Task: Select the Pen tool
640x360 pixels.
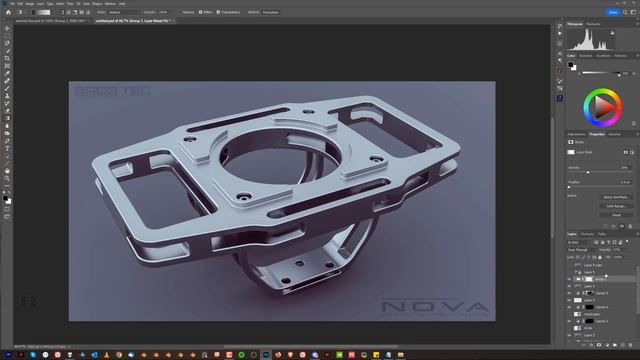Action: [x=7, y=141]
